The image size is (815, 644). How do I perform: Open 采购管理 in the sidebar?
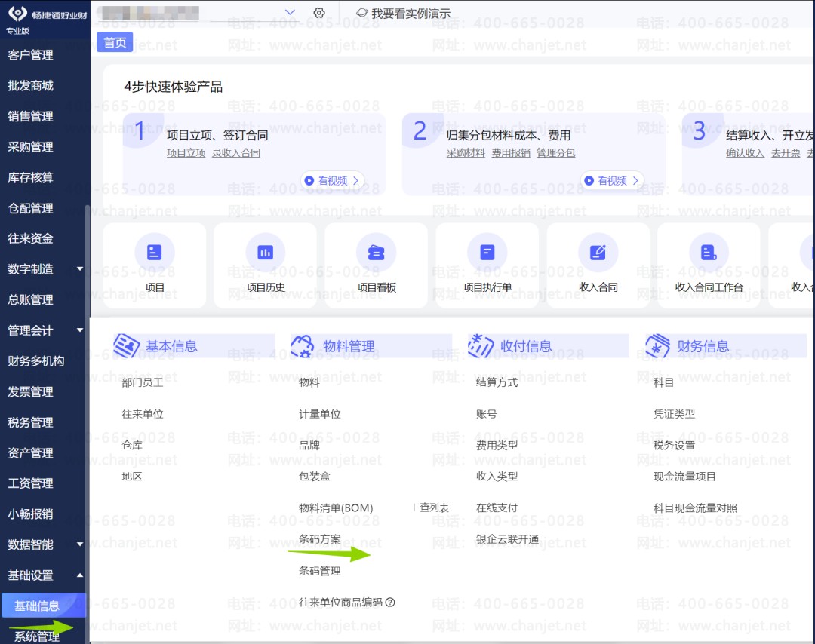tap(31, 147)
